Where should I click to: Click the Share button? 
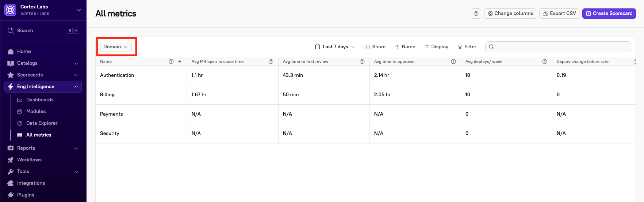(376, 47)
